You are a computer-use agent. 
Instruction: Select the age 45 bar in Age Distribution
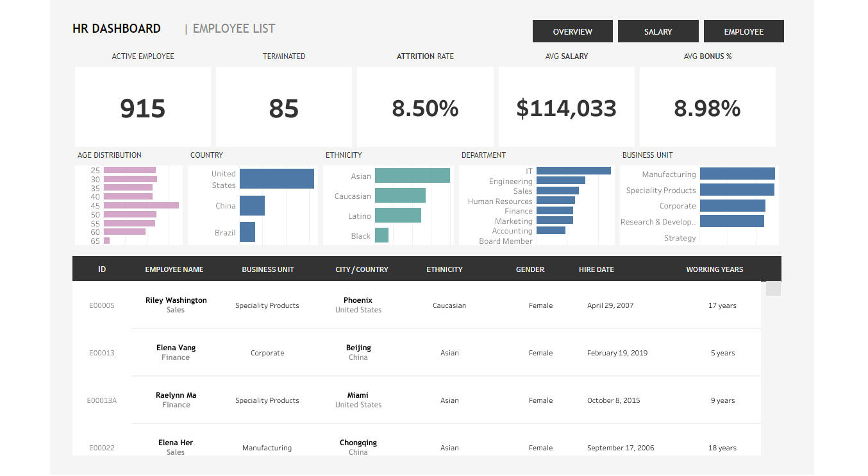point(141,205)
